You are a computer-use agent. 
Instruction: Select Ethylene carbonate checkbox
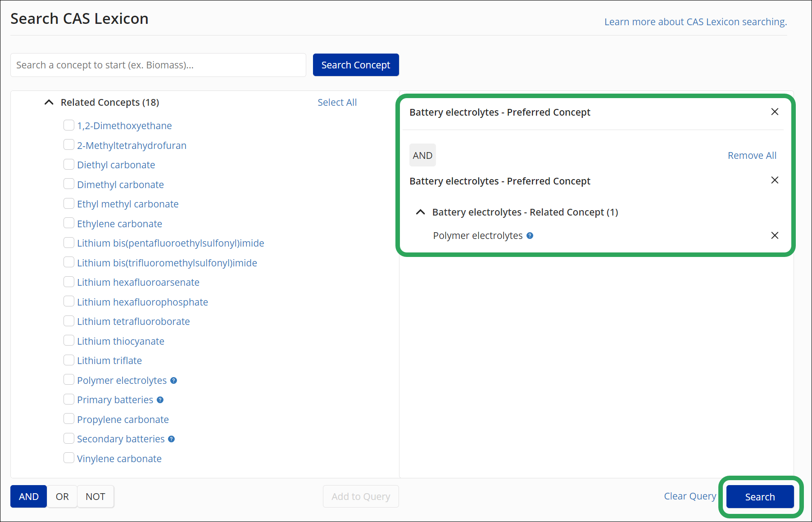pos(69,223)
